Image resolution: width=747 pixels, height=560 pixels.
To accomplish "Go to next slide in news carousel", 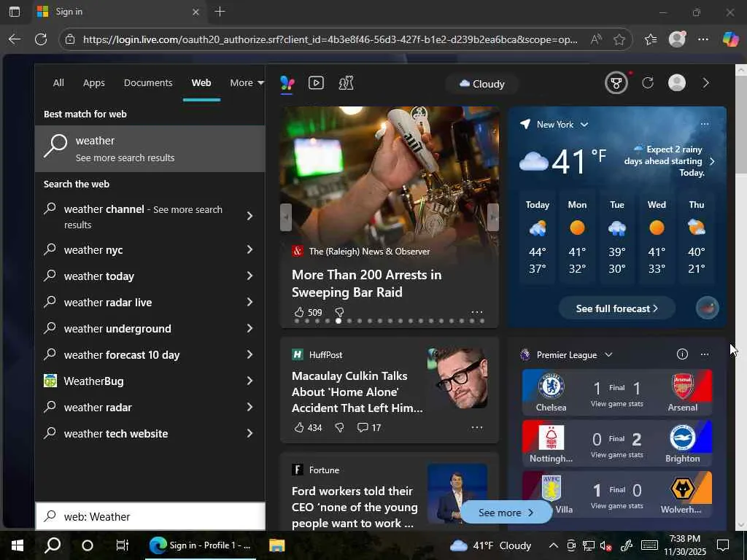I will coord(493,217).
